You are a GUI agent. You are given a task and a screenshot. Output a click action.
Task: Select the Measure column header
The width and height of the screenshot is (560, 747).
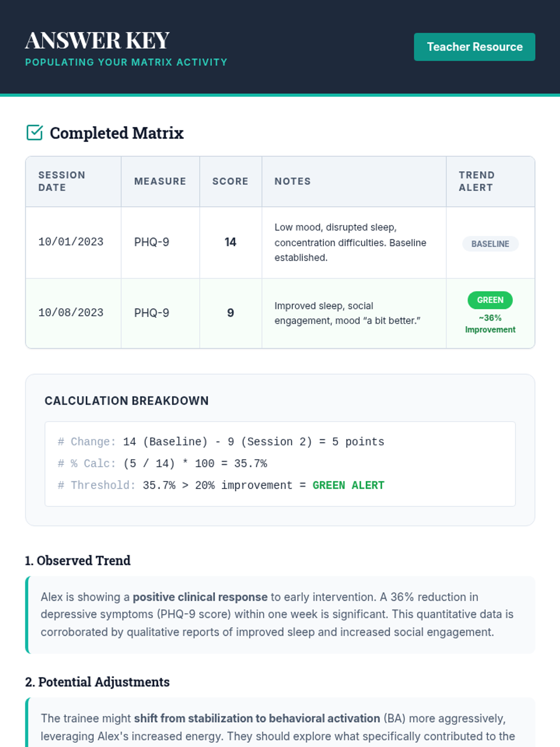click(160, 181)
